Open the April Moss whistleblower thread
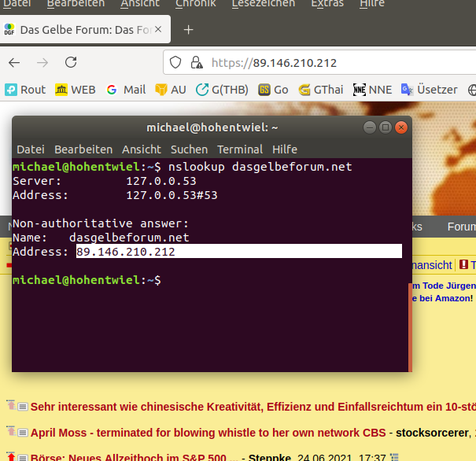 point(210,433)
